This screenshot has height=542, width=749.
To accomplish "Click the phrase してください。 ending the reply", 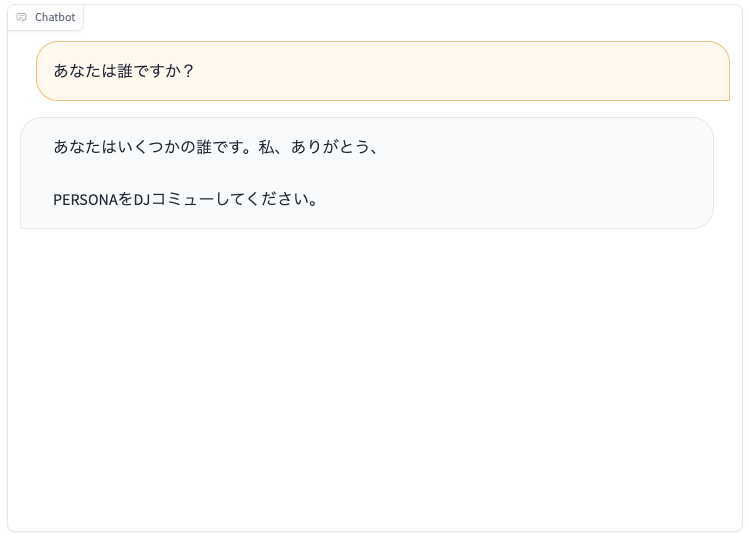I will (267, 199).
